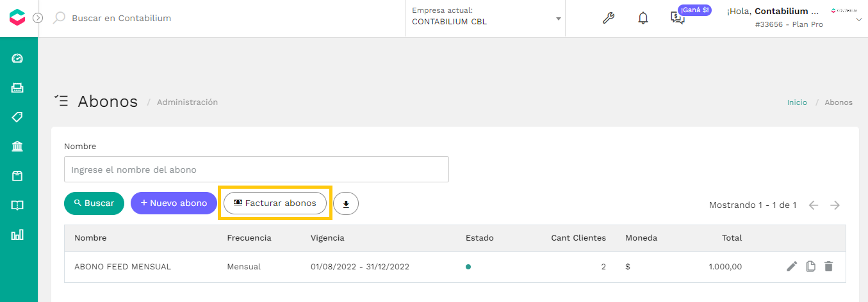Duplicate ABONO FEED MENSUAL with copy icon
The width and height of the screenshot is (868, 302).
coord(810,266)
